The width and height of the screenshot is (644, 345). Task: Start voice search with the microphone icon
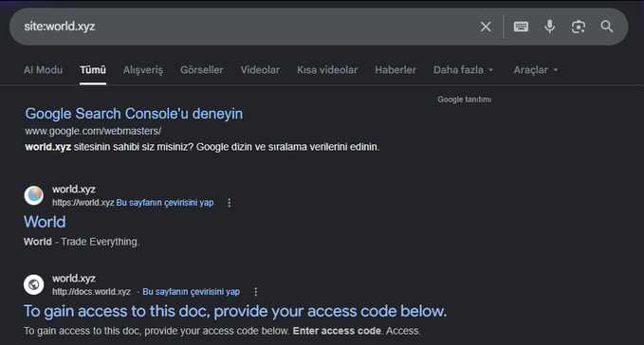(x=549, y=27)
